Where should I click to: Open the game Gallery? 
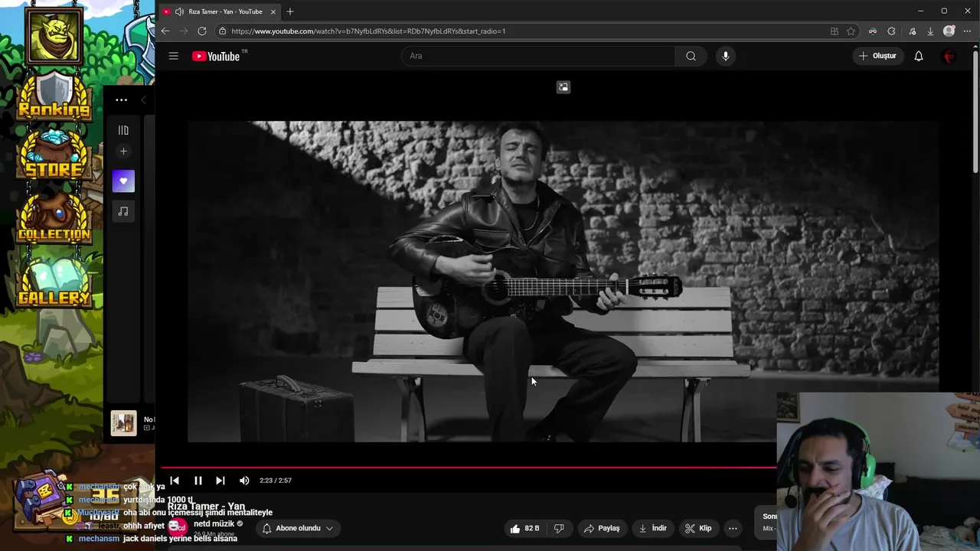point(54,282)
